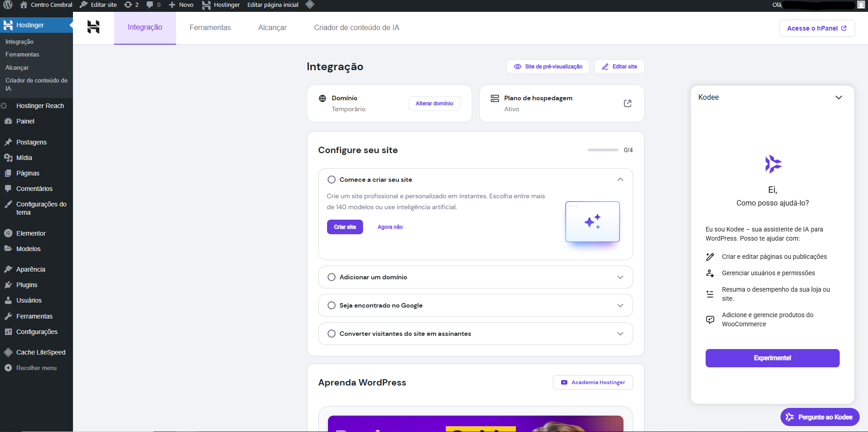Open Criador de conteúdo de IA tab

(x=357, y=27)
